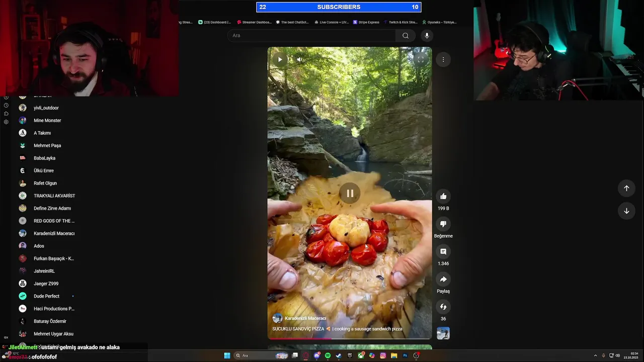Screen dimensions: 644x362
Task: Pause the video with center pause button
Action: coord(350,193)
